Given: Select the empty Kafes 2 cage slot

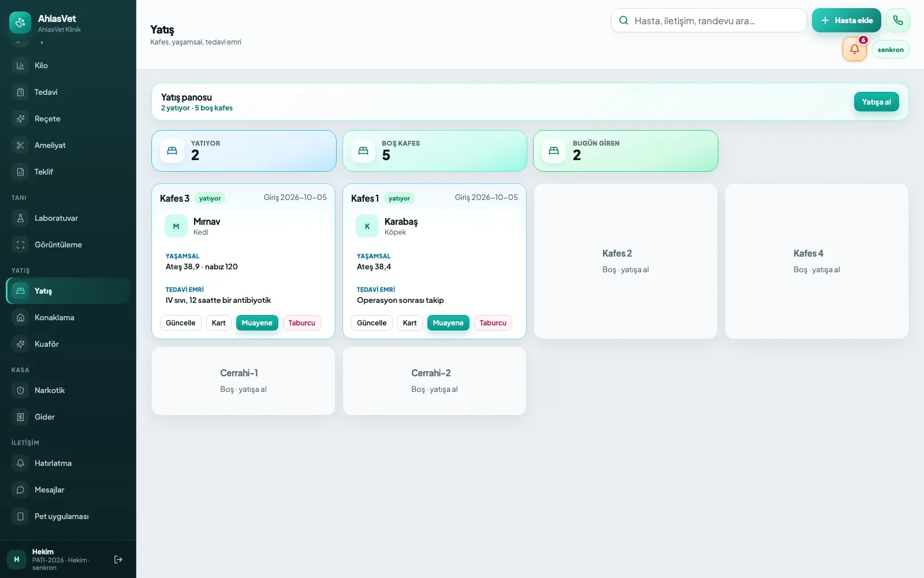Looking at the screenshot, I should tap(625, 261).
